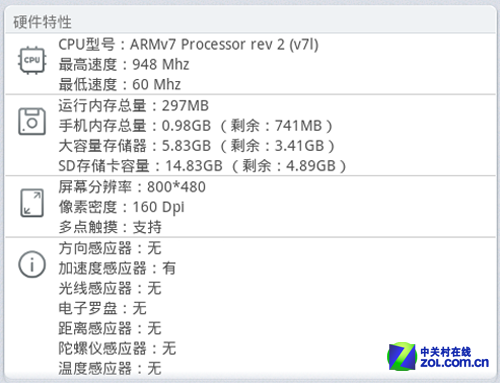The width and height of the screenshot is (500, 383).
Task: Select the 硬件特性 section header
Action: (x=42, y=22)
